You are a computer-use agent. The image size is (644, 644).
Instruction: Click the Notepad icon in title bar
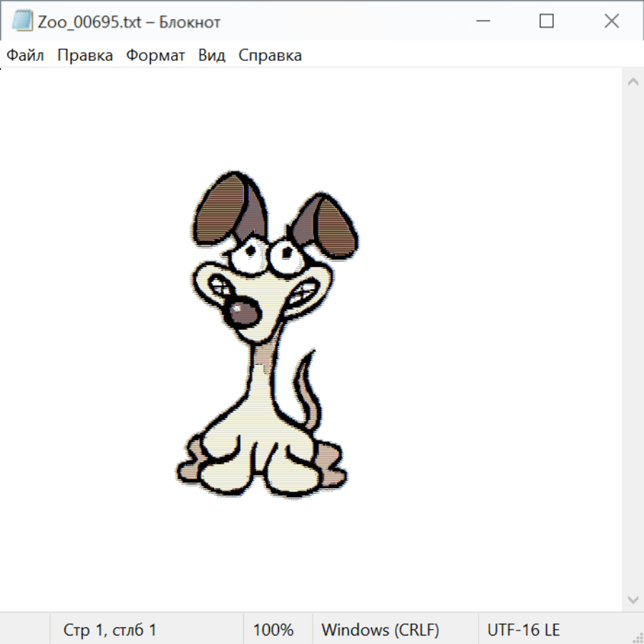(x=22, y=21)
